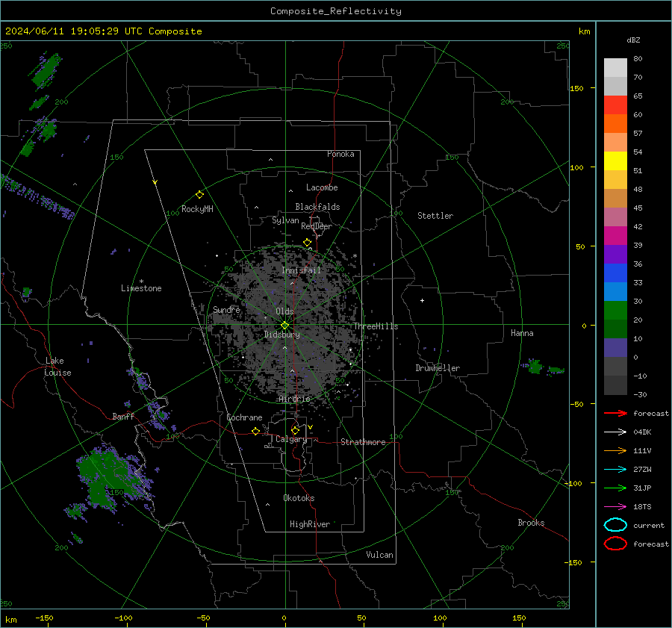The image size is (672, 628).
Task: Click the yellow radar-site diamond at map center
Action: click(x=284, y=326)
